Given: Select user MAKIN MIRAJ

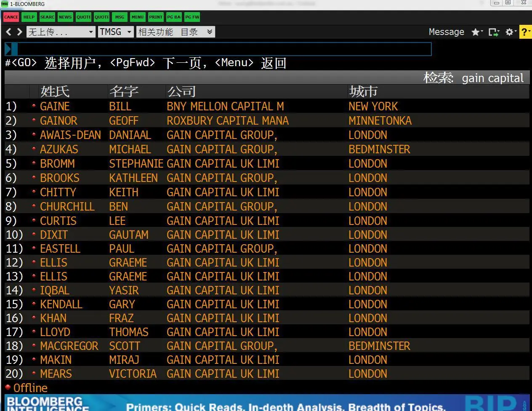Looking at the screenshot, I should [x=267, y=360].
